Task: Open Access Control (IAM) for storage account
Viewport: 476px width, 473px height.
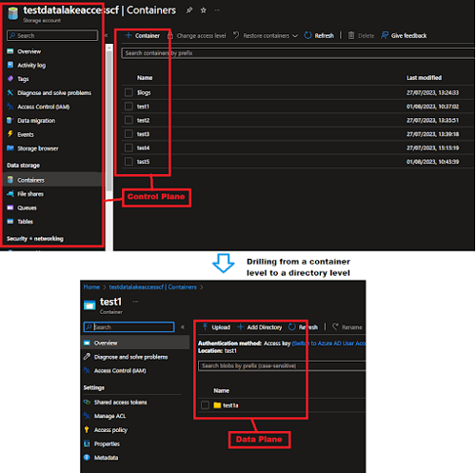Action: click(38, 107)
